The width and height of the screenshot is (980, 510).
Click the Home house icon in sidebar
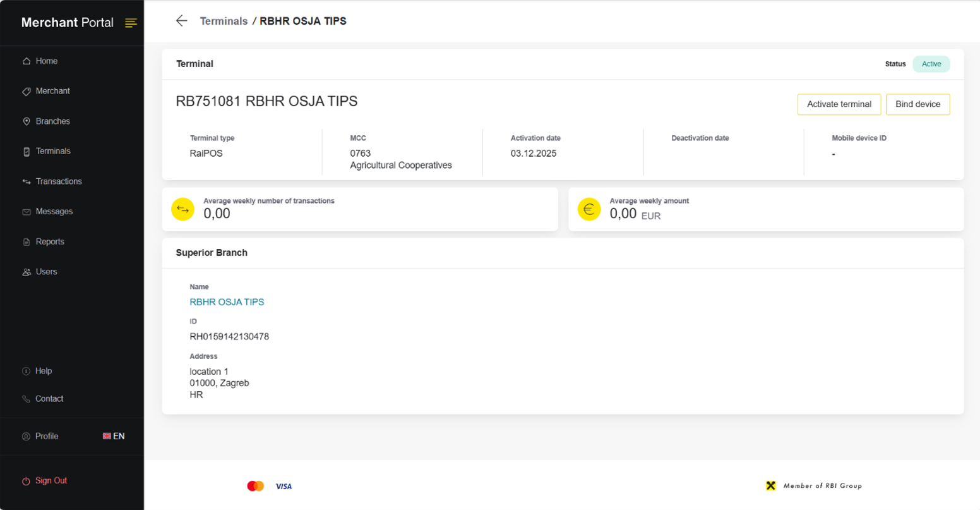(27, 61)
